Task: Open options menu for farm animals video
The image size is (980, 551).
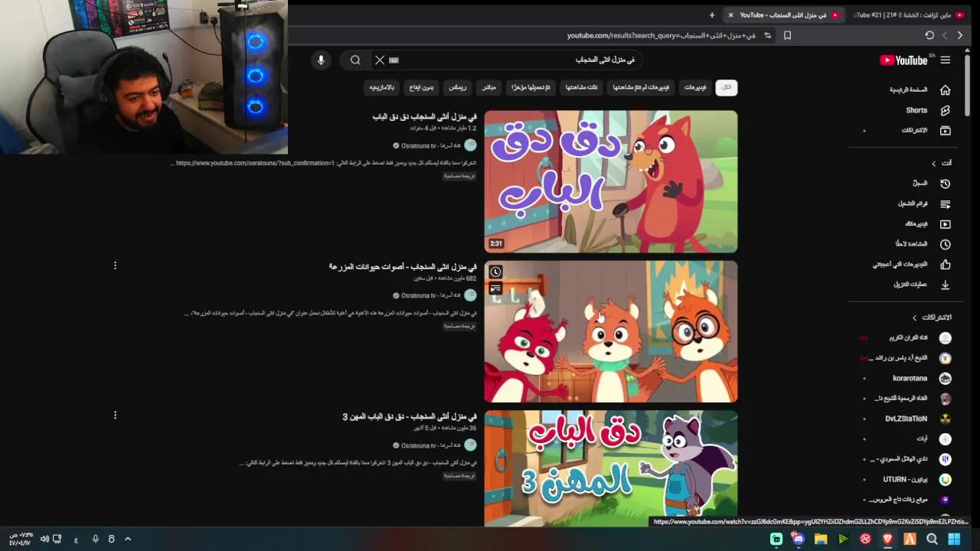Action: pos(115,266)
